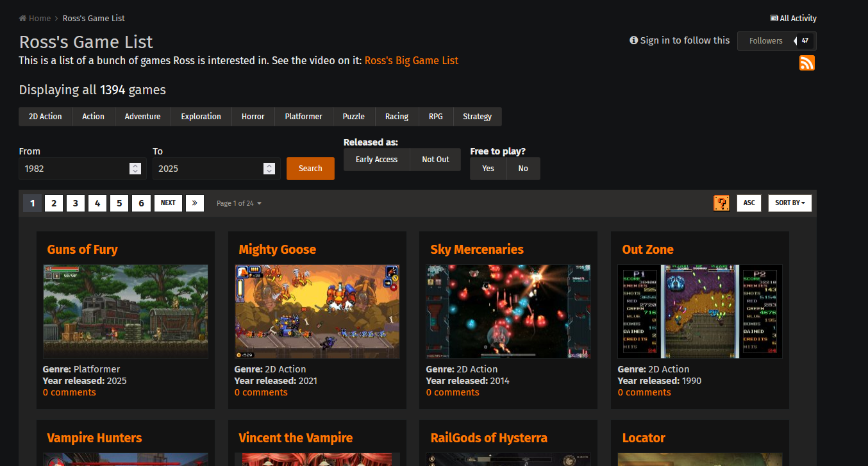Click the last page double-arrow button
Viewport: 868px width, 466px height.
(x=195, y=203)
